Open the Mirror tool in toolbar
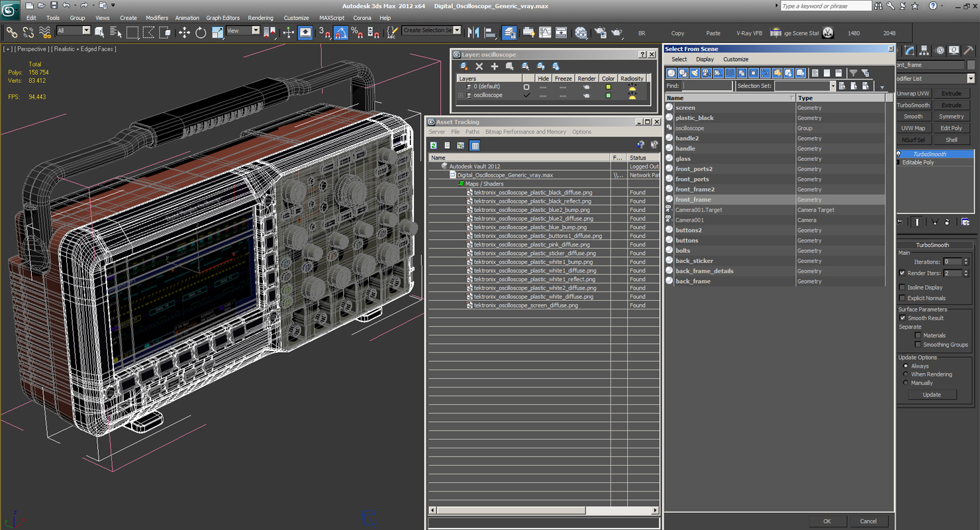This screenshot has height=530, width=980. 473,32
